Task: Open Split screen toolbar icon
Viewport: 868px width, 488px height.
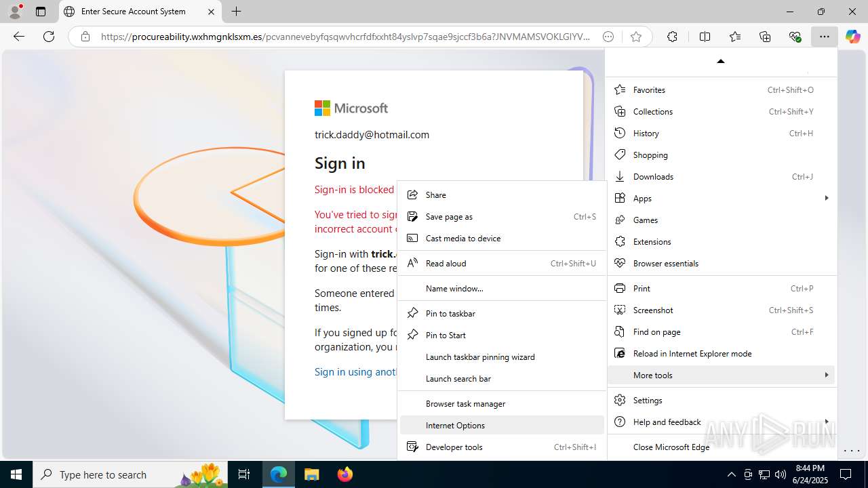Action: click(x=705, y=37)
